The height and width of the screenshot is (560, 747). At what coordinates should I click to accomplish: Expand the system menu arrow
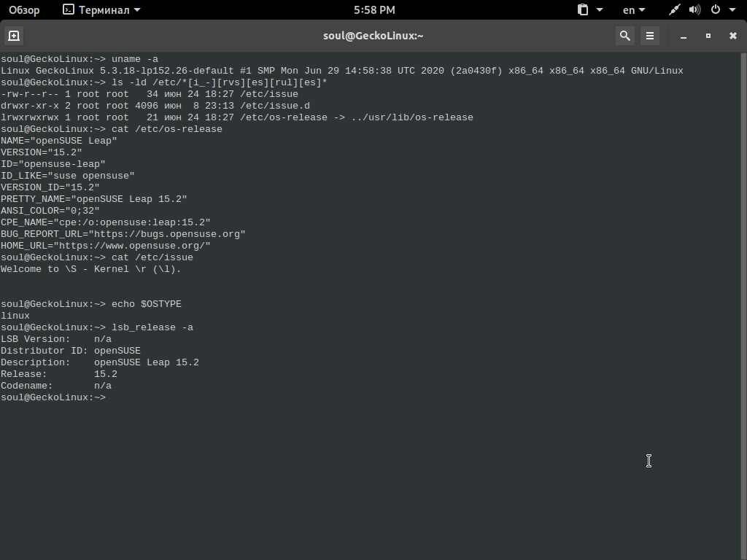(732, 10)
